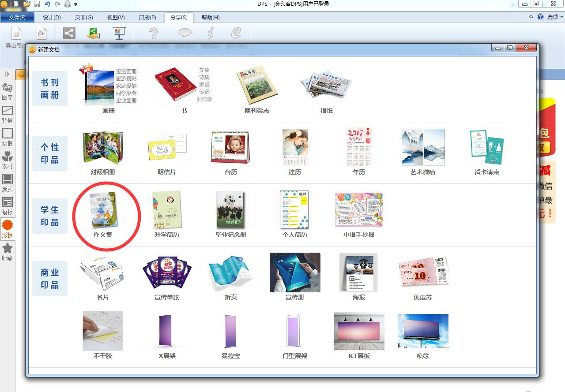565x392 pixels.
Task: Select the 商业印品 category button
Action: point(50,279)
